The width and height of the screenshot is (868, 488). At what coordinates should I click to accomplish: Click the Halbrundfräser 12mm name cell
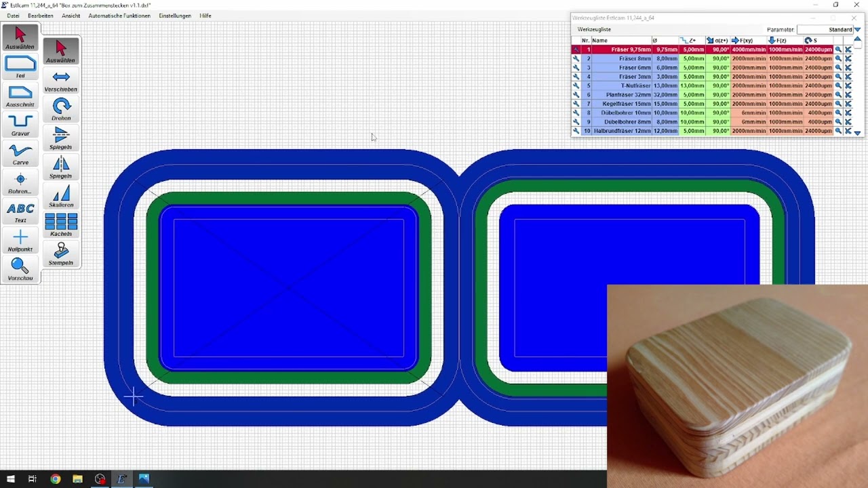pyautogui.click(x=622, y=131)
